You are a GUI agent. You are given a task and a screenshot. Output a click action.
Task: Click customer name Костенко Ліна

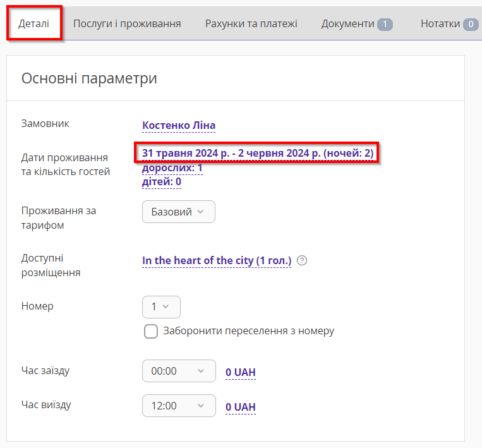(179, 126)
